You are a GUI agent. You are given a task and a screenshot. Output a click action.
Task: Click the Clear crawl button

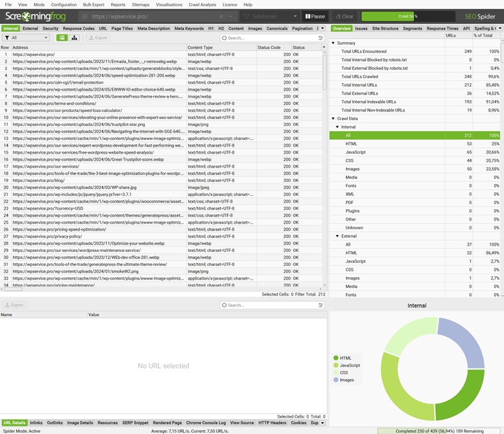click(344, 16)
